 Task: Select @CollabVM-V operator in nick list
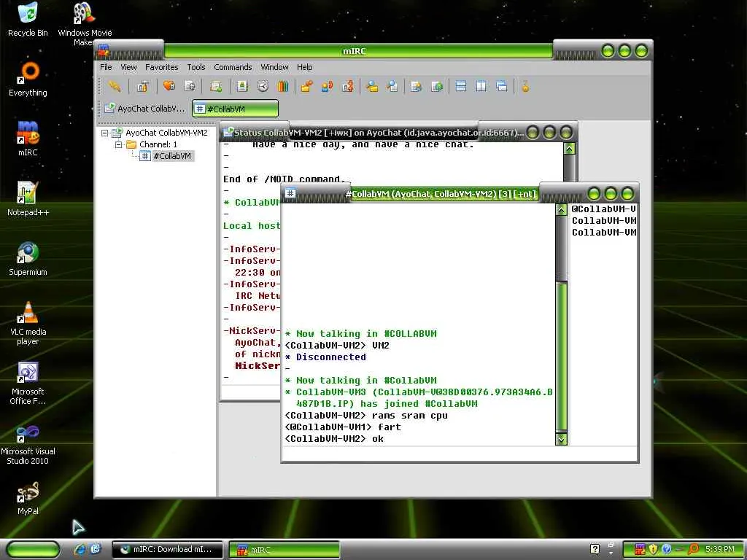pos(603,209)
